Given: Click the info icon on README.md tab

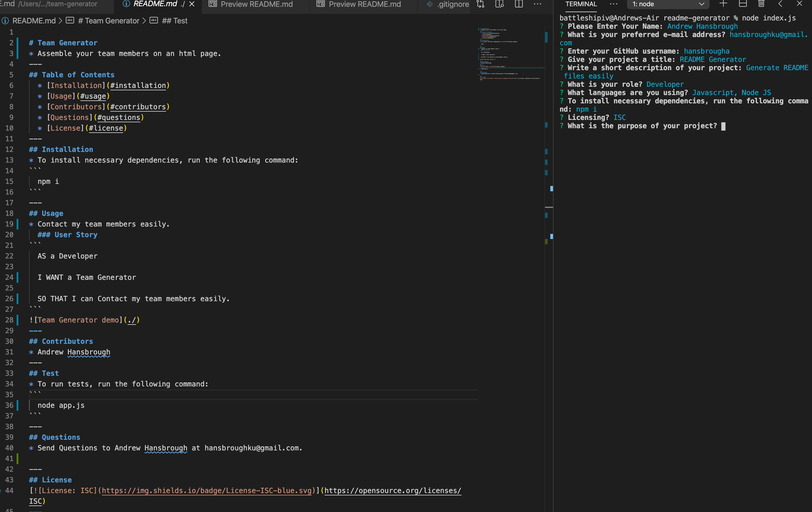Looking at the screenshot, I should (126, 4).
